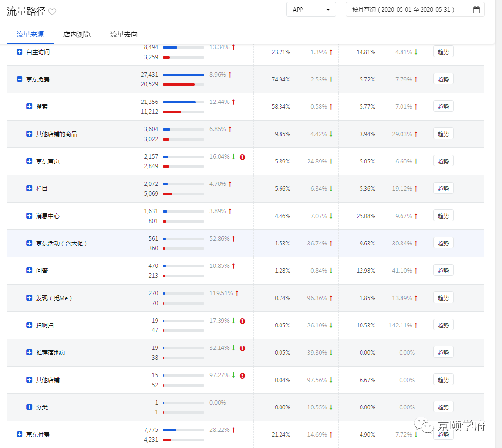
Task: View 趋势 for 京东首页 row
Action: pos(443,161)
